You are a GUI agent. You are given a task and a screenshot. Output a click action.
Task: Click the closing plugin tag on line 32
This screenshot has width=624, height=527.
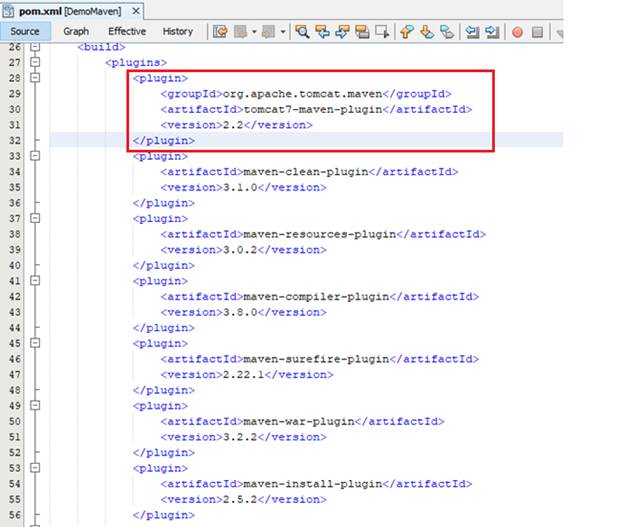point(164,141)
